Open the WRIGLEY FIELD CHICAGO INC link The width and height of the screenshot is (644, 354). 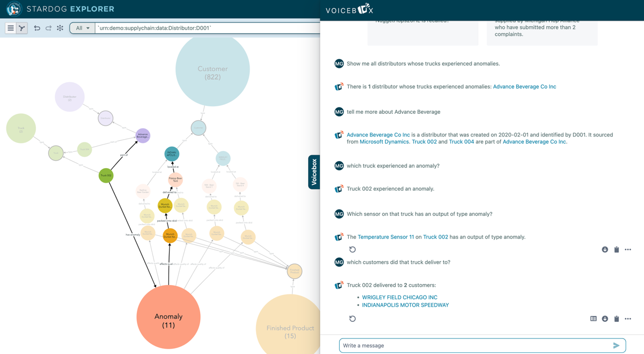pyautogui.click(x=399, y=297)
